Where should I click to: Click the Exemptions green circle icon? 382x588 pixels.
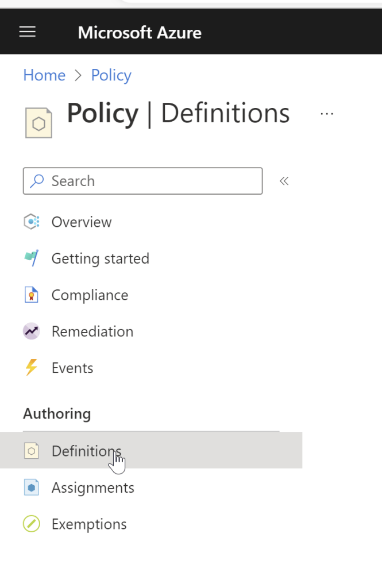tap(32, 524)
